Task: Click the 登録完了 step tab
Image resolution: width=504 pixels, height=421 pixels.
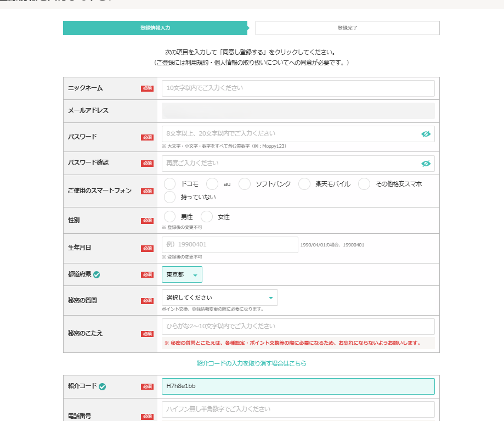Action: [x=348, y=28]
